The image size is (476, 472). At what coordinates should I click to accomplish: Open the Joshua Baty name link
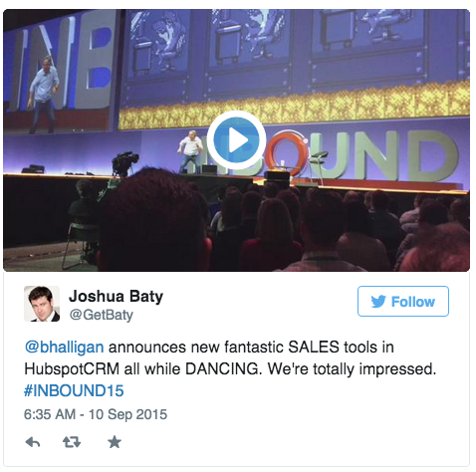pos(116,296)
